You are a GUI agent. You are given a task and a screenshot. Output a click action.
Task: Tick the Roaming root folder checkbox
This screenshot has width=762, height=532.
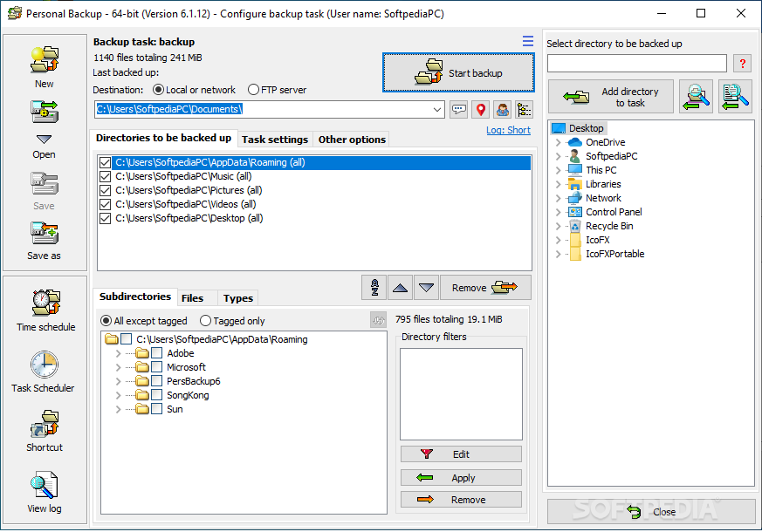[126, 339]
